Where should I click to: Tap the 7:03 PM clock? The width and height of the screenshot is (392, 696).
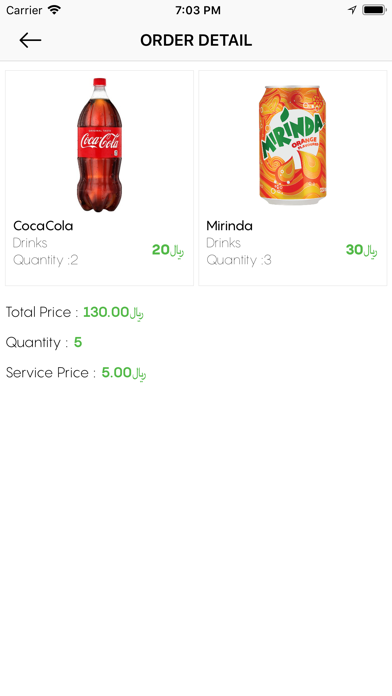coord(198,10)
